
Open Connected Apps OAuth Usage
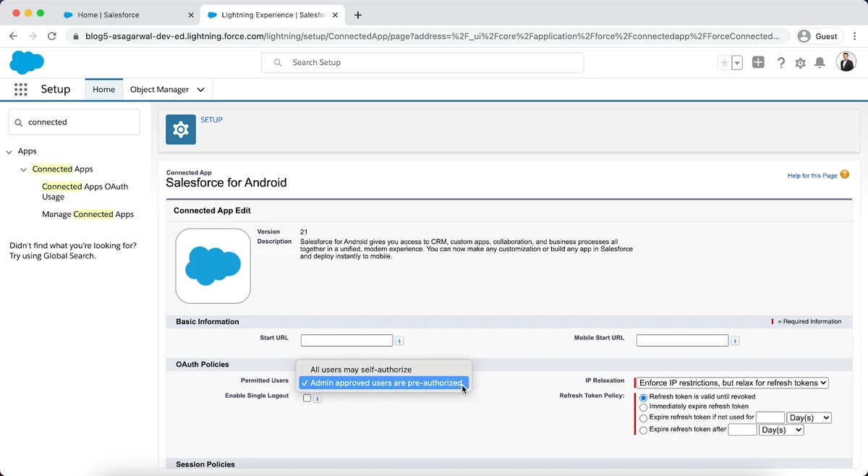click(x=85, y=191)
